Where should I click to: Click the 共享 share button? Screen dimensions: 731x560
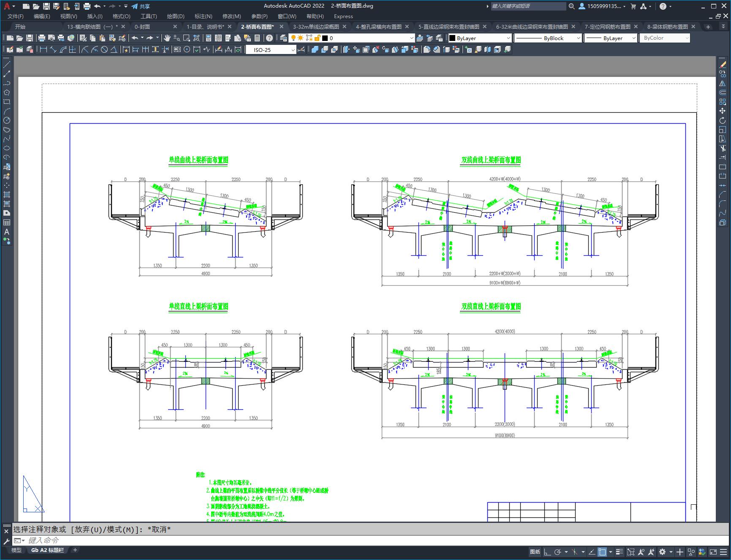point(141,6)
